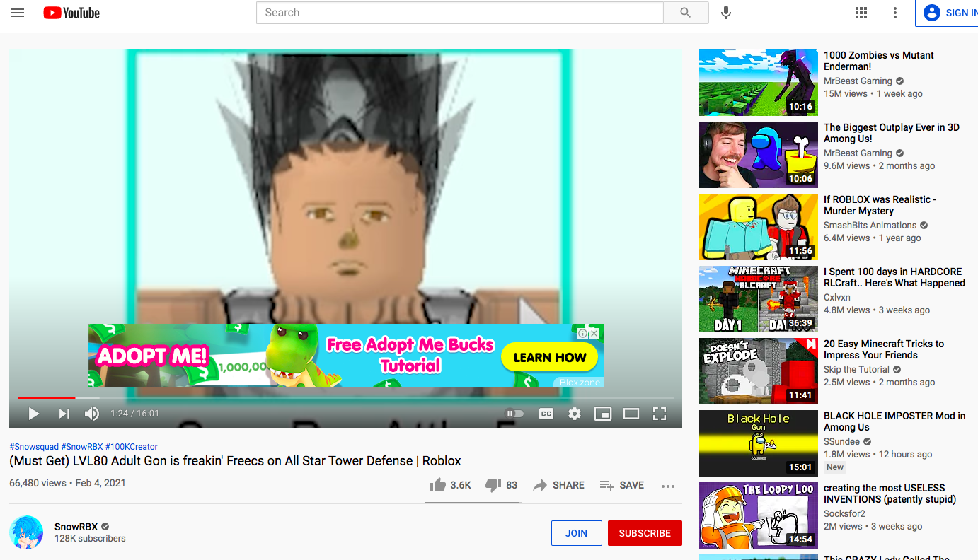This screenshot has width=978, height=560.
Task: Open the ad info icon
Action: (x=582, y=333)
